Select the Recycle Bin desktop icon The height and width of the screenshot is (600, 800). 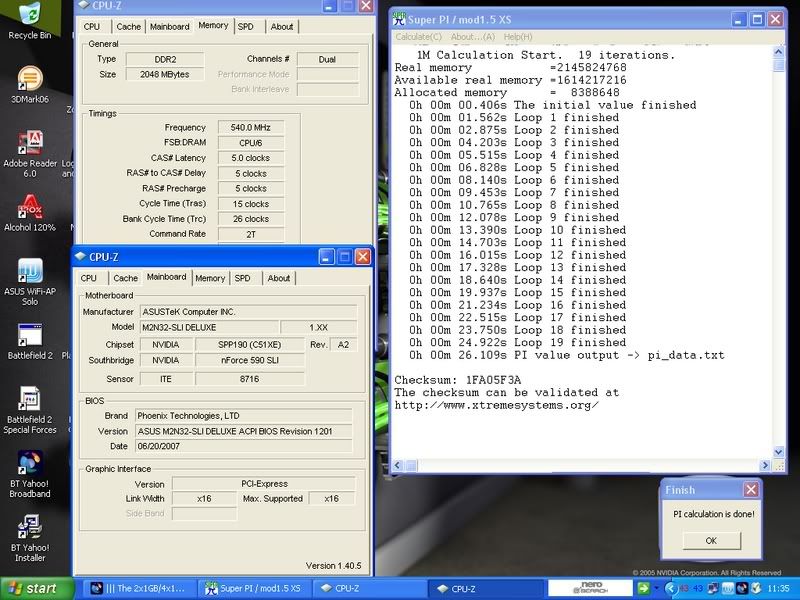click(x=30, y=20)
